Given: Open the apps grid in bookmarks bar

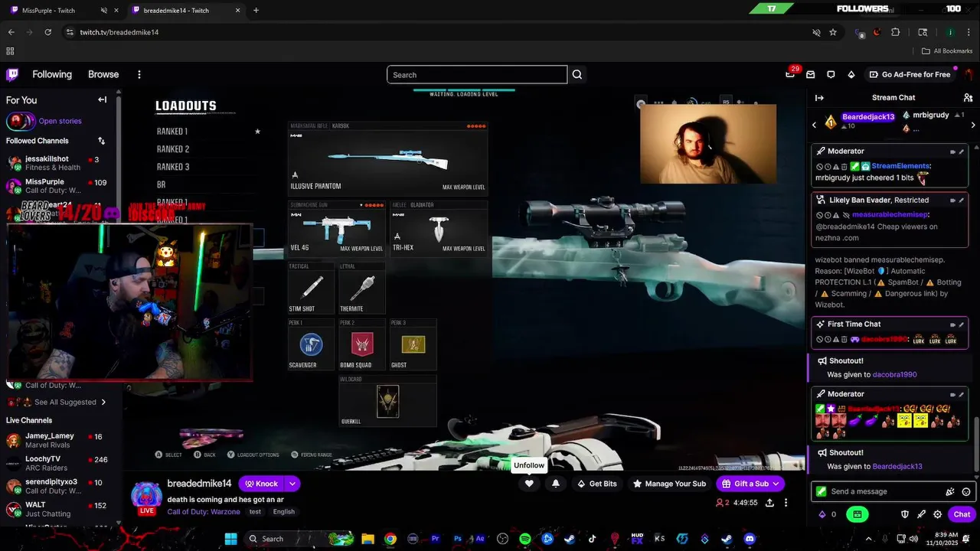Looking at the screenshot, I should point(10,51).
